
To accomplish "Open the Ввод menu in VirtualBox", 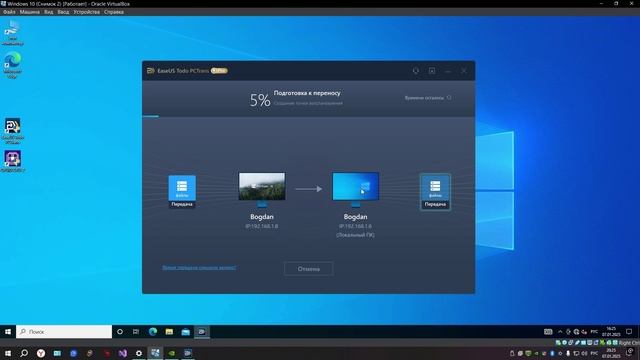I will (x=63, y=12).
